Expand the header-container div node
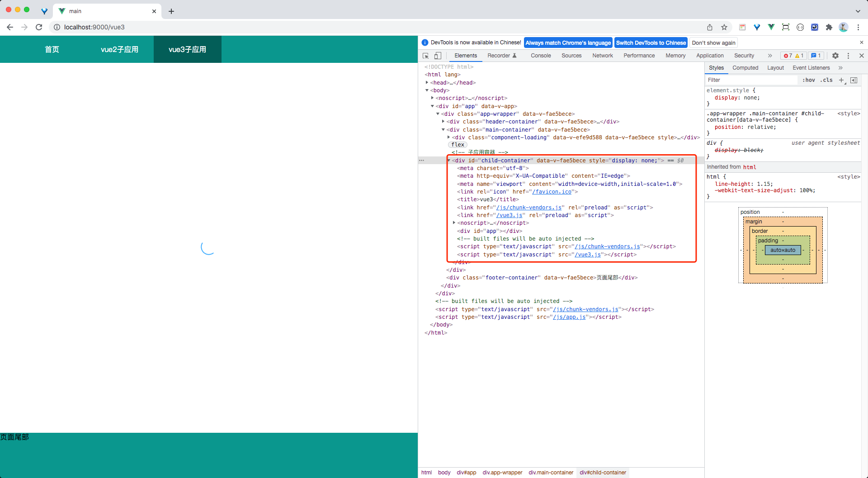This screenshot has width=868, height=478. pos(443,122)
